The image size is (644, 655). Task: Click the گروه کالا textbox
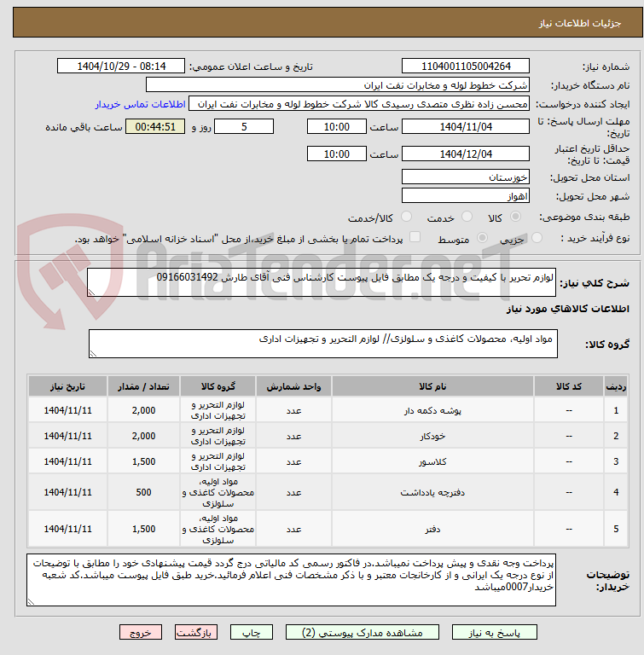(323, 344)
